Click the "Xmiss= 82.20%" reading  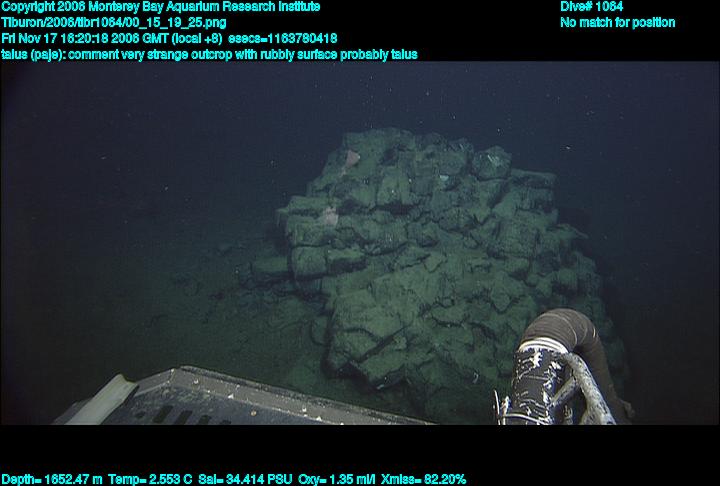click(x=423, y=479)
